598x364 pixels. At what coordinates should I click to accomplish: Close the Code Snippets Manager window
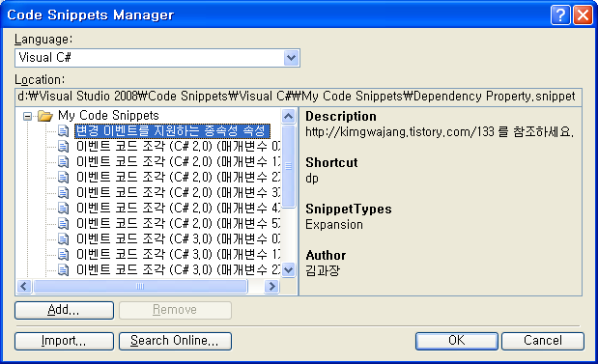click(x=584, y=15)
